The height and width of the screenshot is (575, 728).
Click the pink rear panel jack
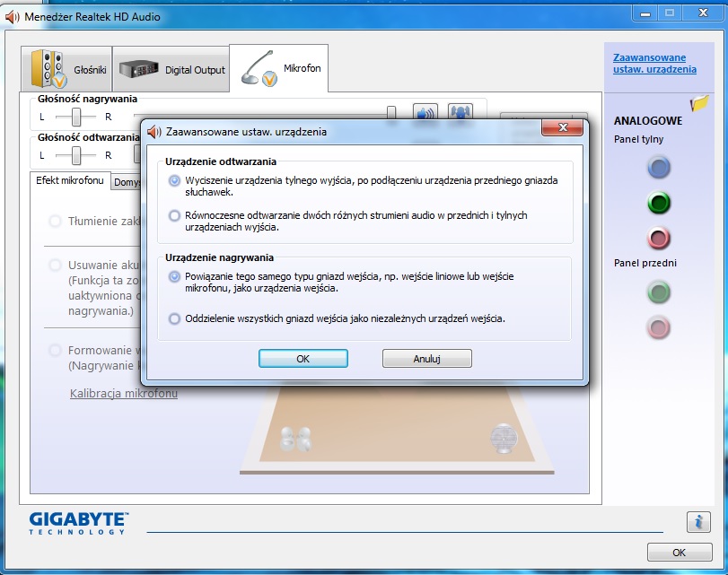(x=658, y=238)
